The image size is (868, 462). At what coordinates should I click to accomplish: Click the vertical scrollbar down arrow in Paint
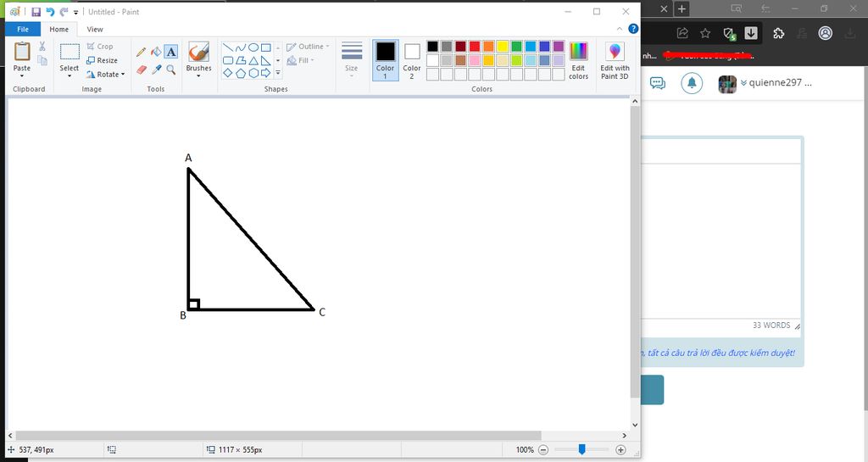pyautogui.click(x=635, y=425)
